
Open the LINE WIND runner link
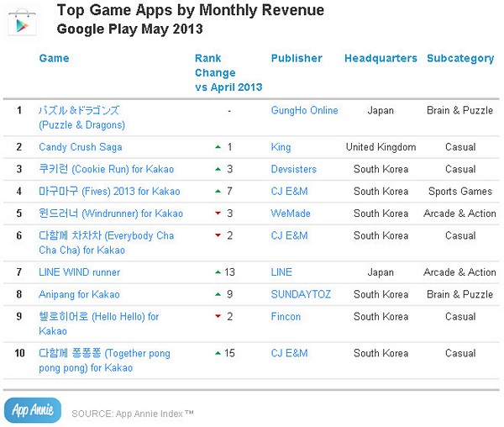coord(80,272)
